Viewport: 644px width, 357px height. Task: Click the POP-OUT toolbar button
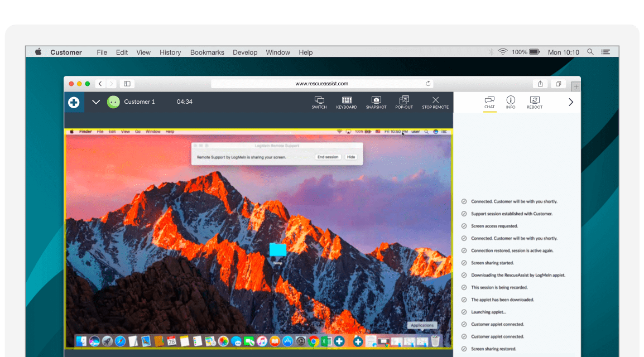click(x=404, y=102)
